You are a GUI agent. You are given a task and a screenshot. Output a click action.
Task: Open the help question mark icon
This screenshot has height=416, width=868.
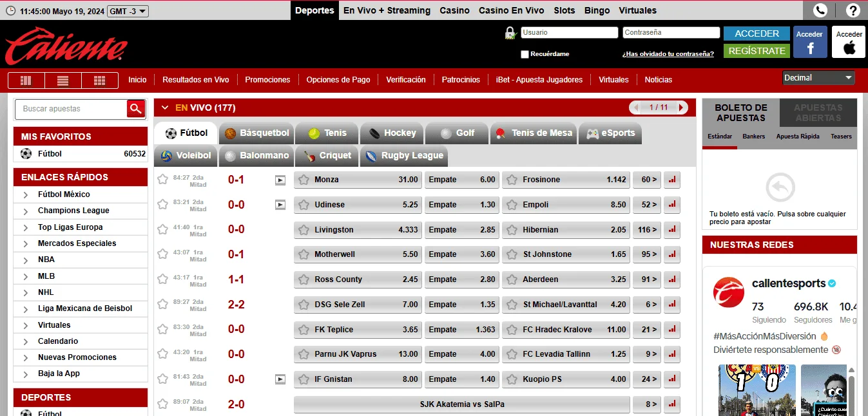(853, 10)
